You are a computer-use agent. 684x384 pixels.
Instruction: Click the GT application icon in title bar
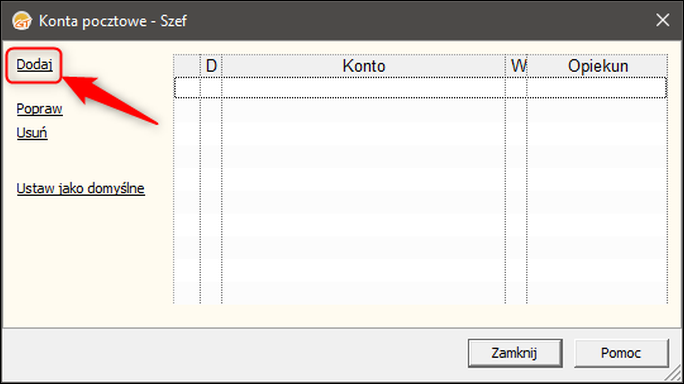(22, 21)
